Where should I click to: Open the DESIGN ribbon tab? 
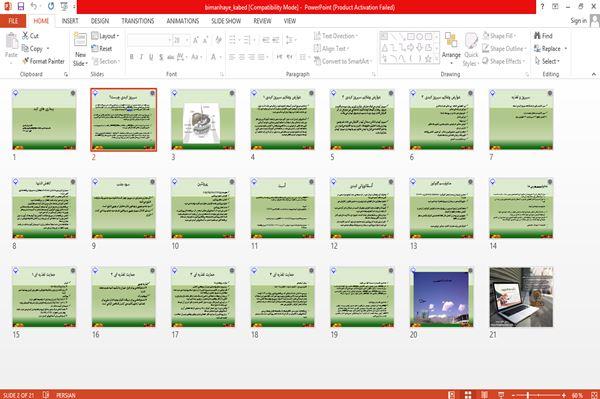(100, 21)
